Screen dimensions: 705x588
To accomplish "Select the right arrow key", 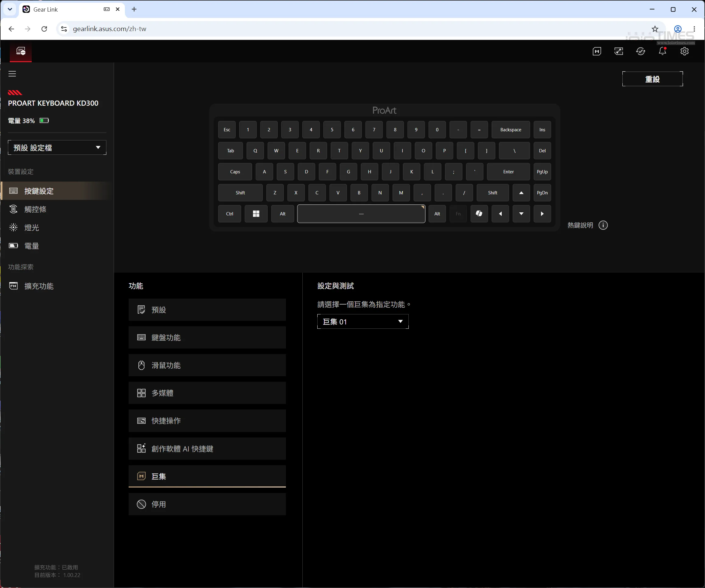I will pos(542,214).
